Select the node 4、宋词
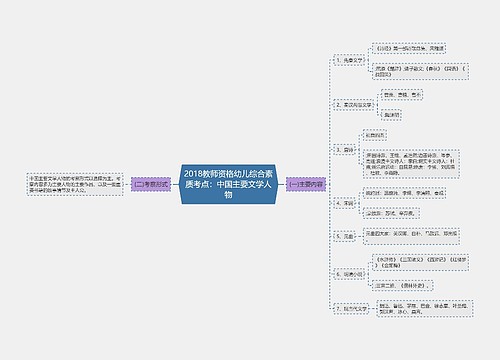This screenshot has width=500, height=360. [x=344, y=203]
